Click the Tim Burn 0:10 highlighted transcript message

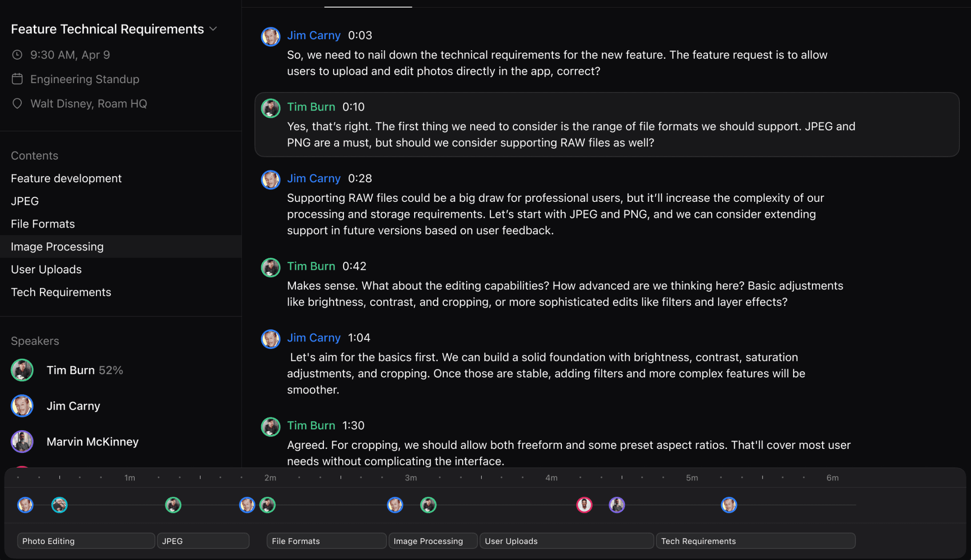pyautogui.click(x=607, y=125)
